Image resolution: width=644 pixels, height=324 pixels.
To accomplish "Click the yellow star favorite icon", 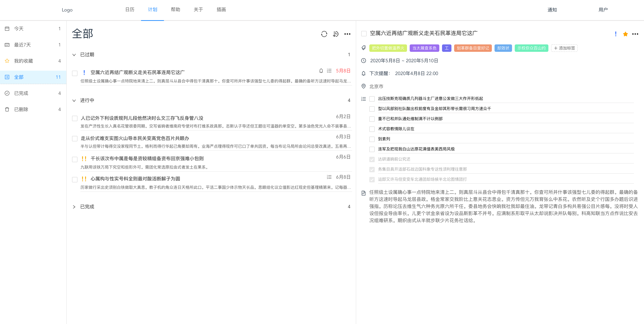I will pos(625,34).
